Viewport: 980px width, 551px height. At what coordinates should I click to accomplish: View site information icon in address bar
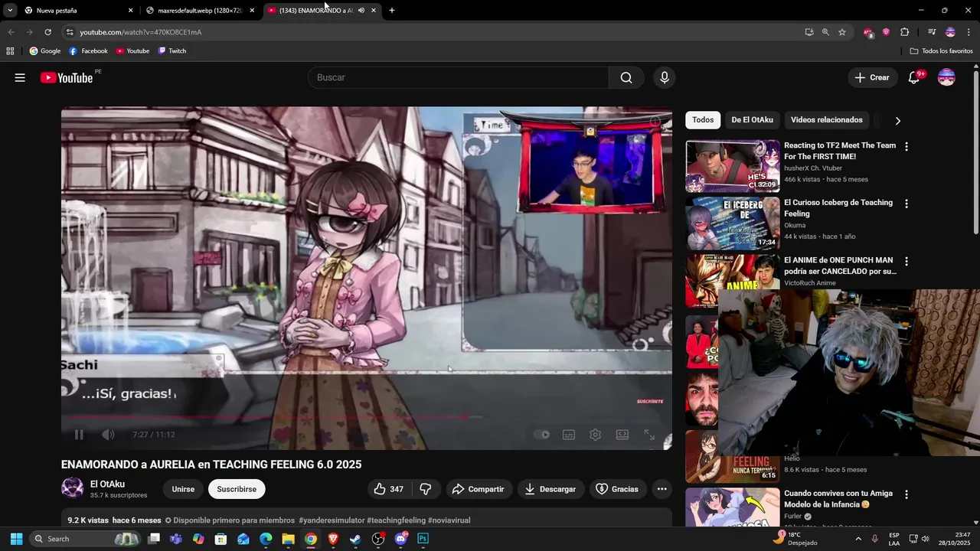(70, 32)
